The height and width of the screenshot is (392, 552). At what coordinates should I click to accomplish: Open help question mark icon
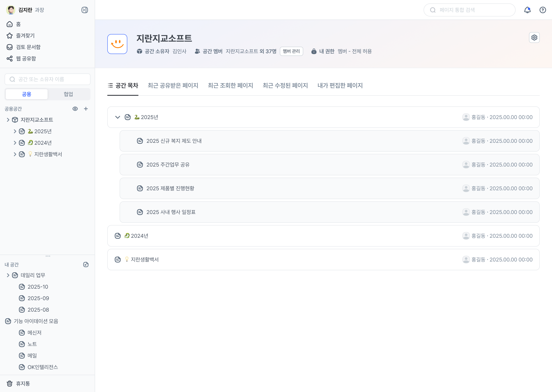[543, 10]
